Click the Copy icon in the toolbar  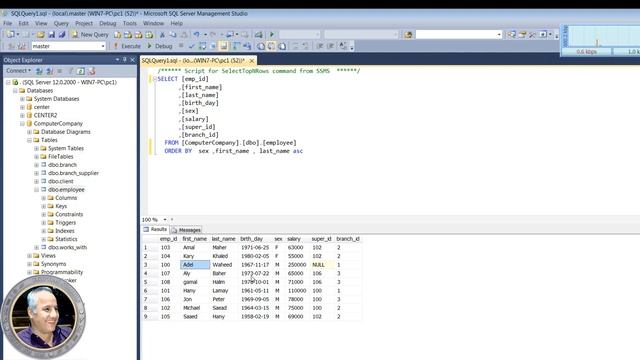coord(173,35)
